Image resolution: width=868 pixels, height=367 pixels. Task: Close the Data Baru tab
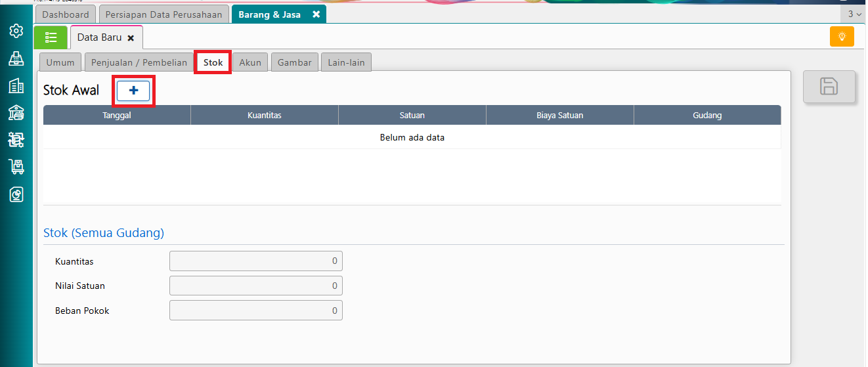(131, 38)
